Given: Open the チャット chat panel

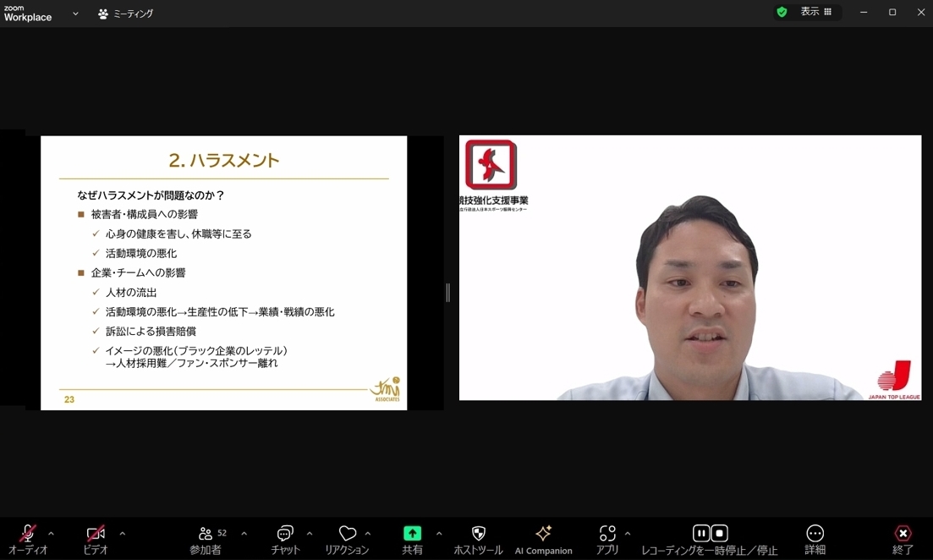Looking at the screenshot, I should pyautogui.click(x=285, y=533).
